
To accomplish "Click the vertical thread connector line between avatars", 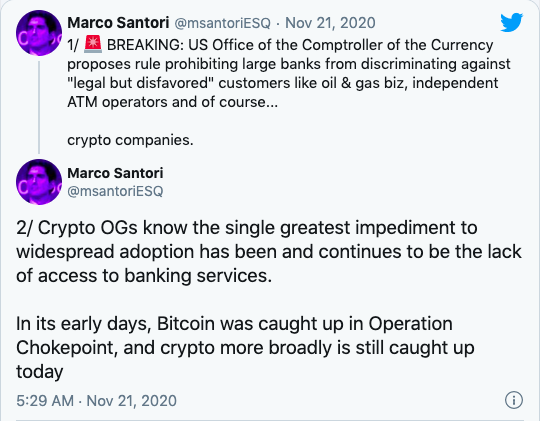I will tap(39, 107).
